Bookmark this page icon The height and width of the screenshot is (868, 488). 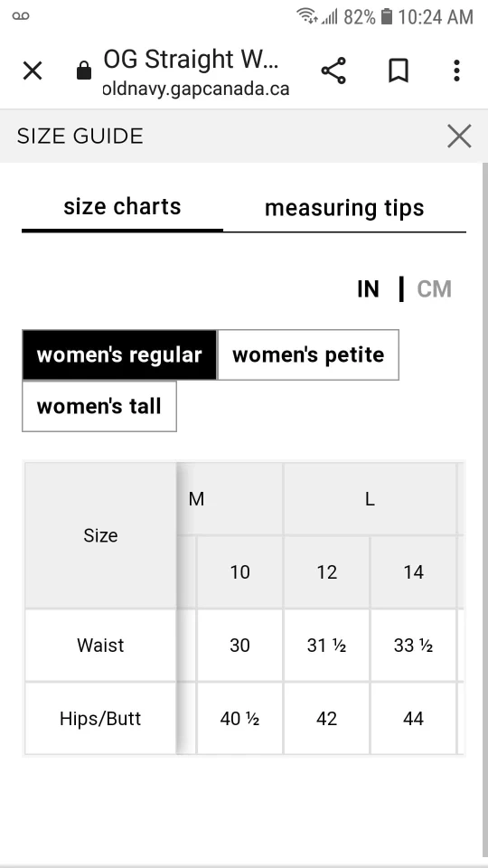coord(399,71)
